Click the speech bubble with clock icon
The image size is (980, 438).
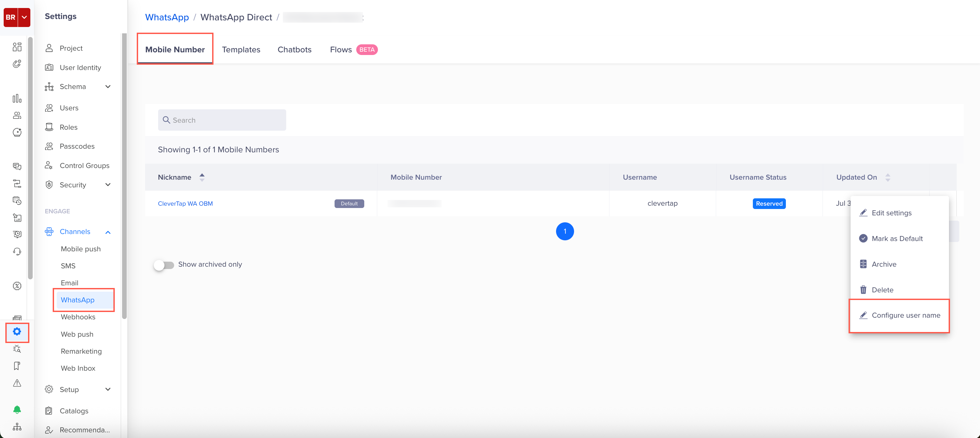[x=17, y=234]
